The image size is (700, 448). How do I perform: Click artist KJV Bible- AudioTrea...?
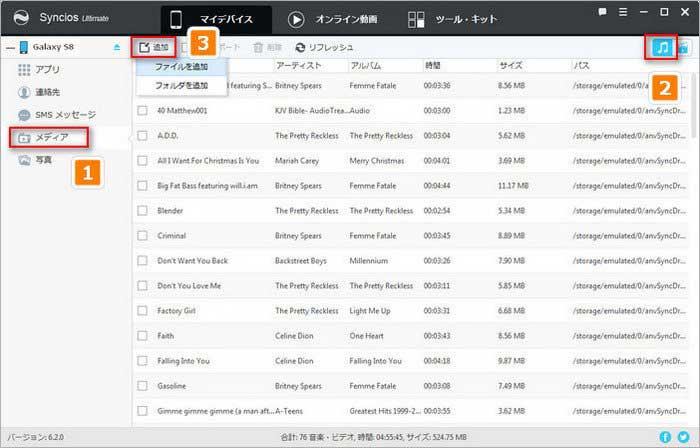click(x=311, y=111)
